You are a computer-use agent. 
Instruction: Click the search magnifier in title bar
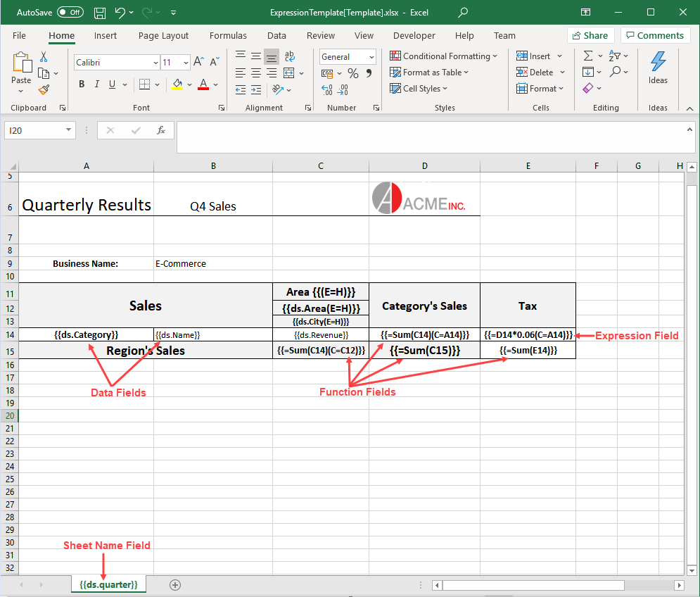click(x=463, y=12)
